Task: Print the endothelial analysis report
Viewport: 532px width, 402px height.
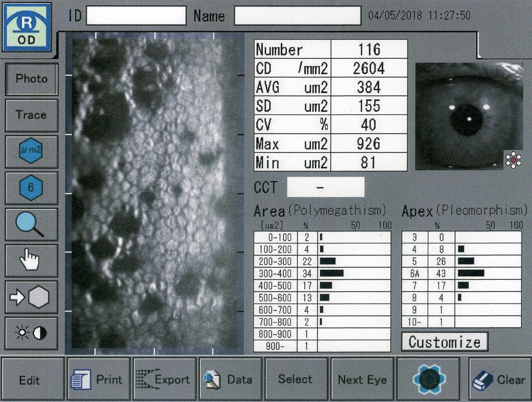Action: pyautogui.click(x=99, y=379)
